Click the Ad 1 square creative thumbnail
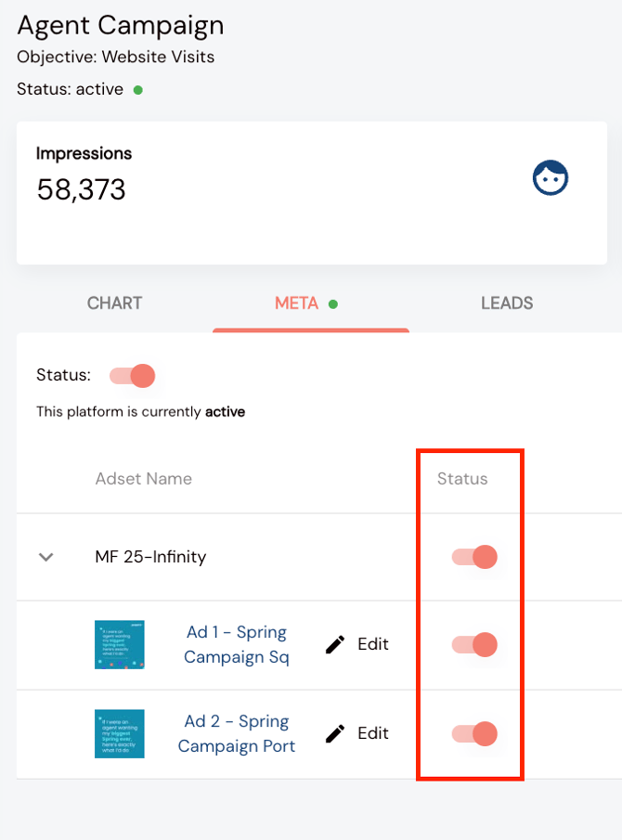This screenshot has height=840, width=622. click(120, 644)
